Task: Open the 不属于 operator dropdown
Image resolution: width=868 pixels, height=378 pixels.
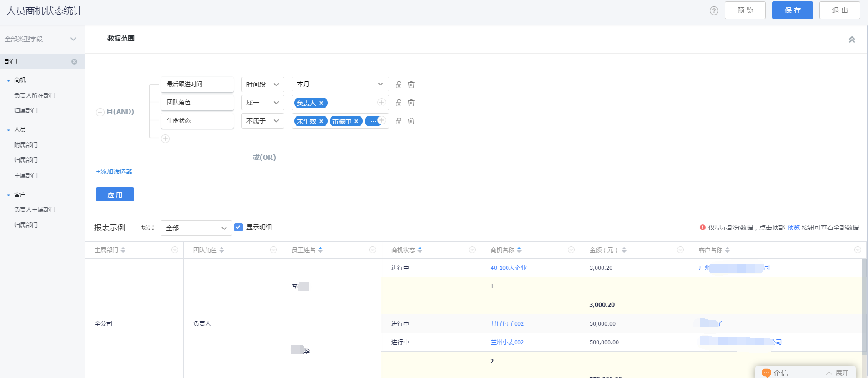Action: (x=262, y=121)
